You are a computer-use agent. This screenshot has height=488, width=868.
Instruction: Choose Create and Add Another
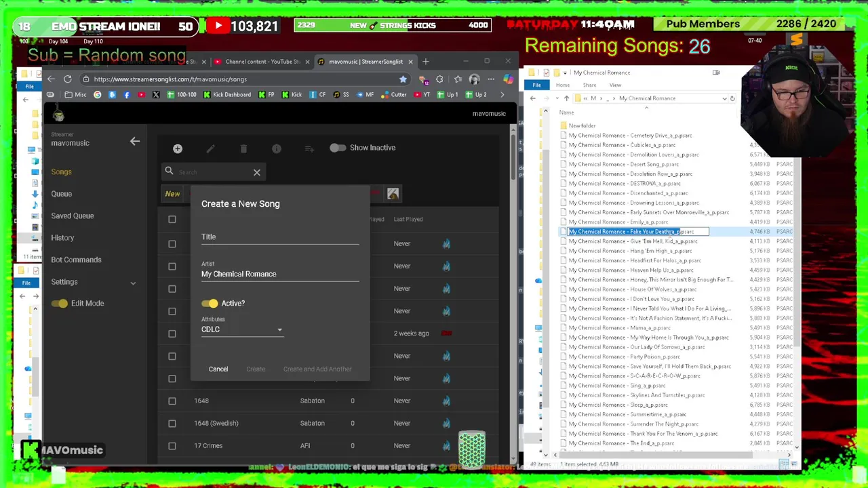(x=317, y=369)
